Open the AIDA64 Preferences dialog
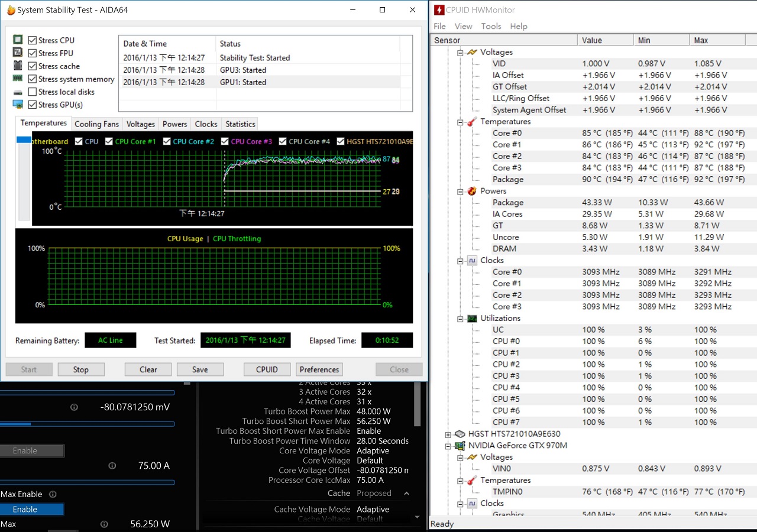This screenshot has width=757, height=532. [319, 369]
